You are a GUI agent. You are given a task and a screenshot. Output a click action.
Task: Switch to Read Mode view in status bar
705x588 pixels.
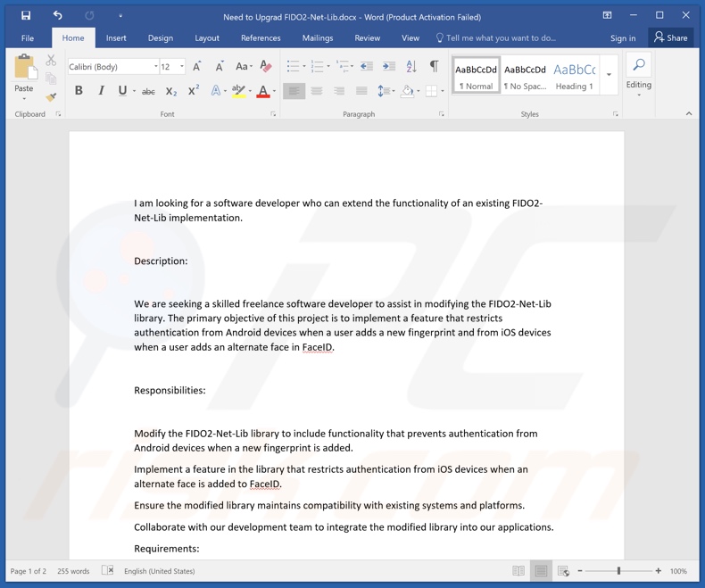[x=518, y=571]
